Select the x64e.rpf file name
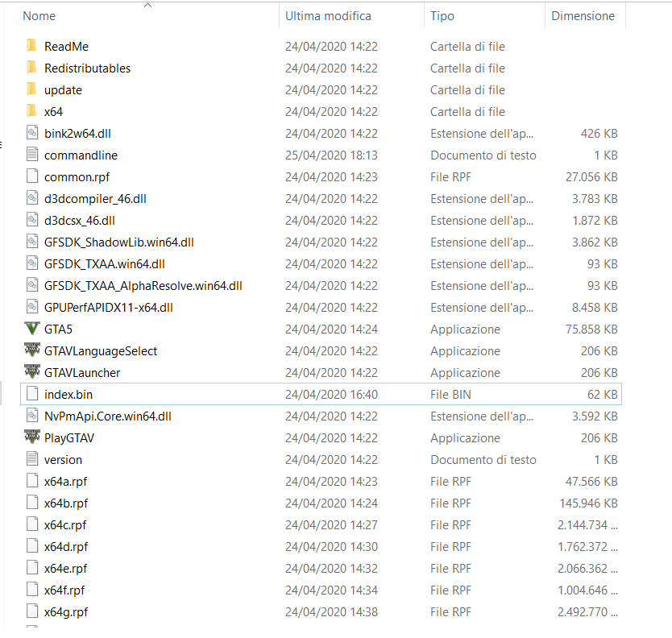This screenshot has height=638, width=672. 65,568
